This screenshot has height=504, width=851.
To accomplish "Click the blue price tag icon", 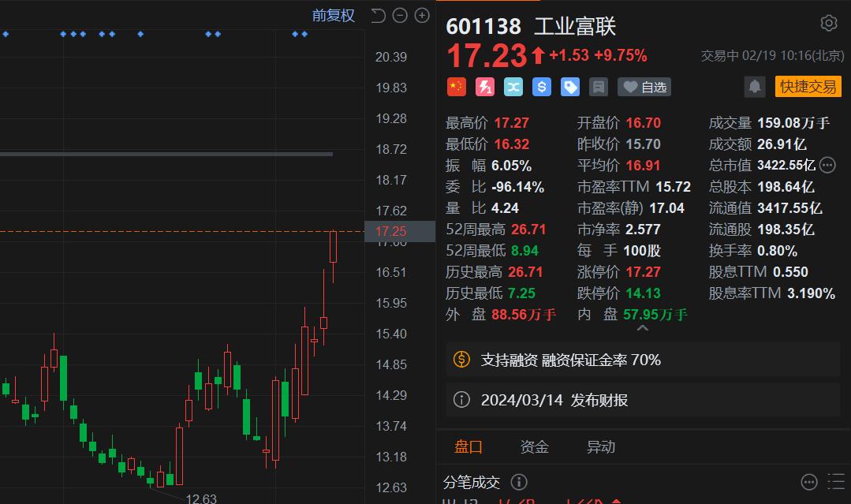I will pos(570,87).
